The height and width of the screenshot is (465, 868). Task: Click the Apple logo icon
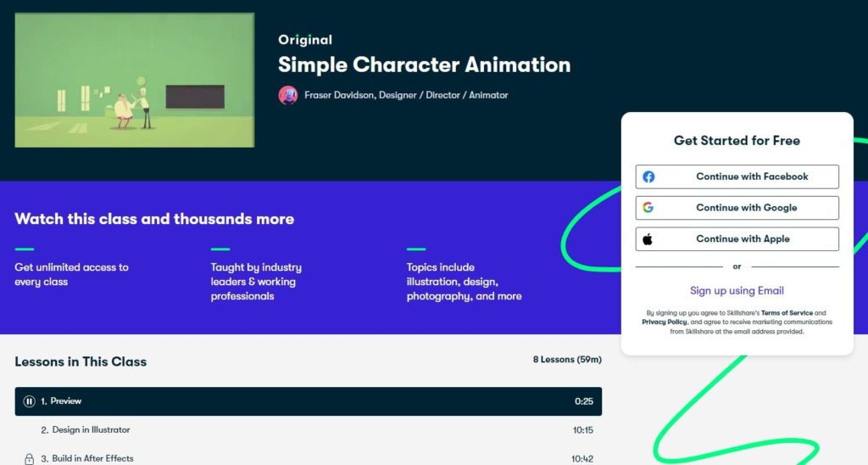pos(648,239)
